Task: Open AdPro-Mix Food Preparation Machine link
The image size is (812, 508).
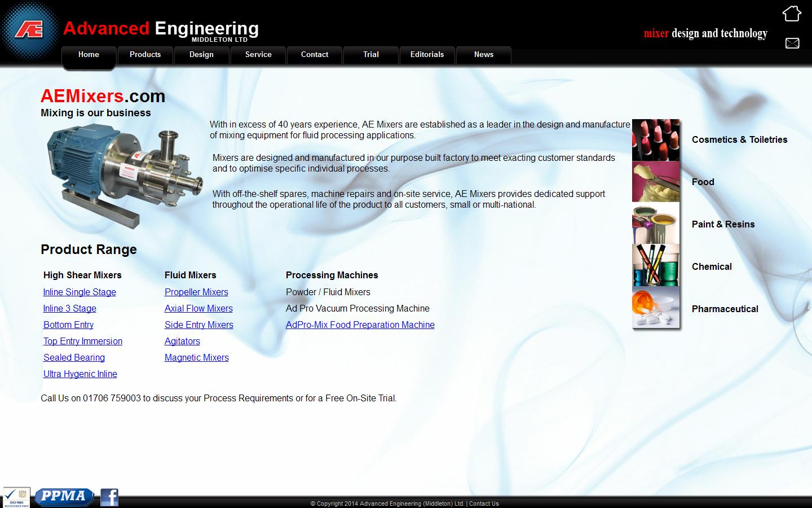Action: (360, 325)
